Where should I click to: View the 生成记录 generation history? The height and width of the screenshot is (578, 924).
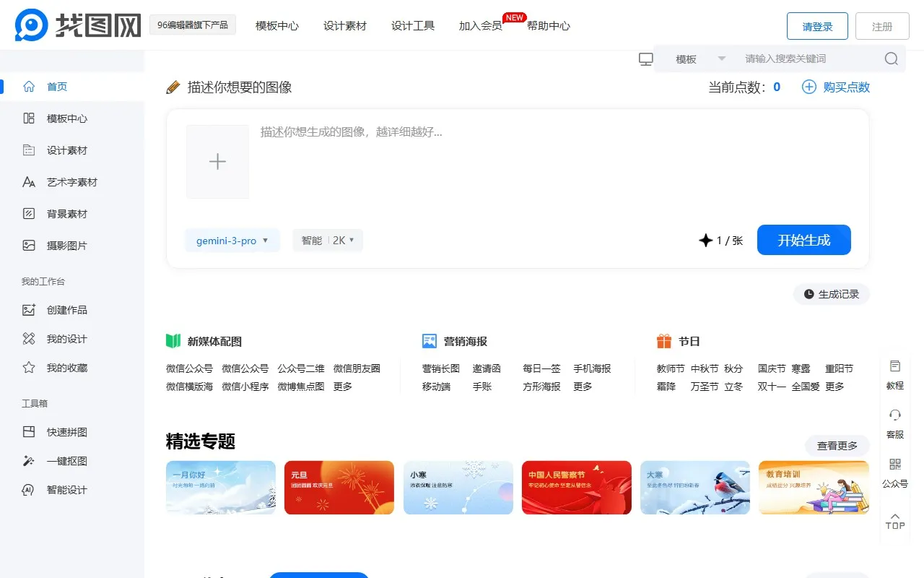(831, 294)
